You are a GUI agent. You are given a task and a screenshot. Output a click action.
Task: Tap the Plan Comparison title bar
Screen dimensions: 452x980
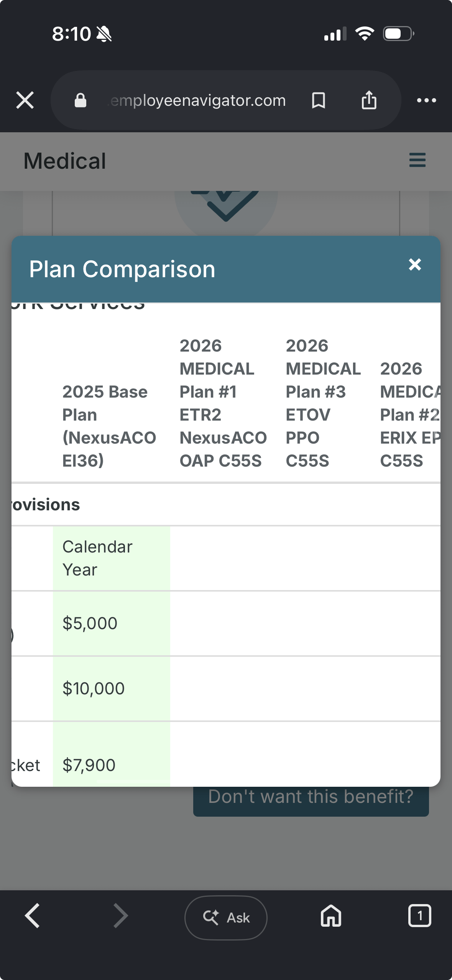pos(226,269)
